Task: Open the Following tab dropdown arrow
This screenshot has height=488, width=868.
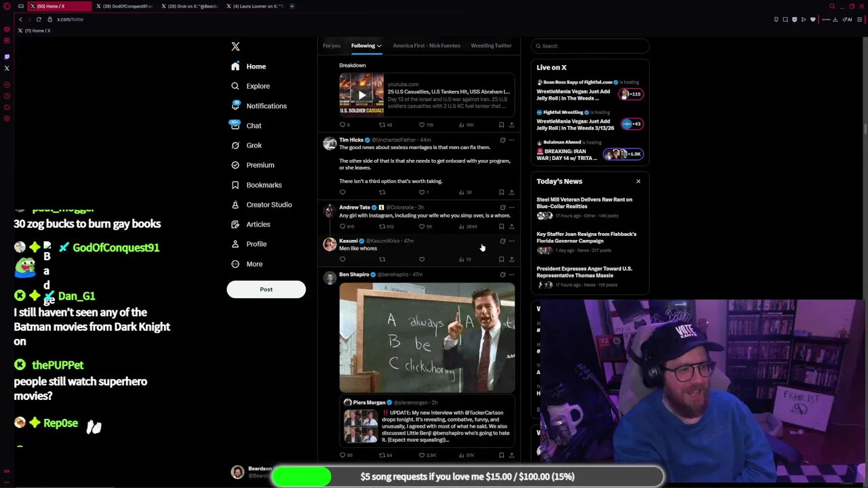Action: 379,45
